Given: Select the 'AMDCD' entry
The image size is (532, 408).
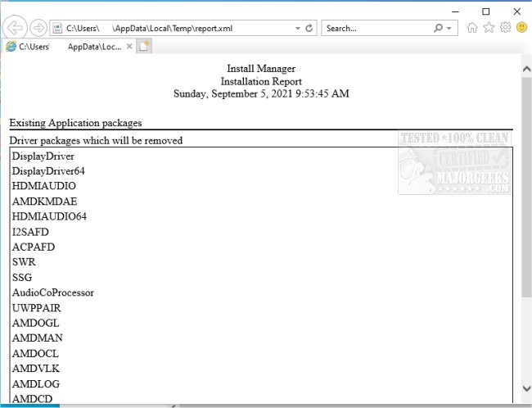Looking at the screenshot, I should [x=32, y=398].
